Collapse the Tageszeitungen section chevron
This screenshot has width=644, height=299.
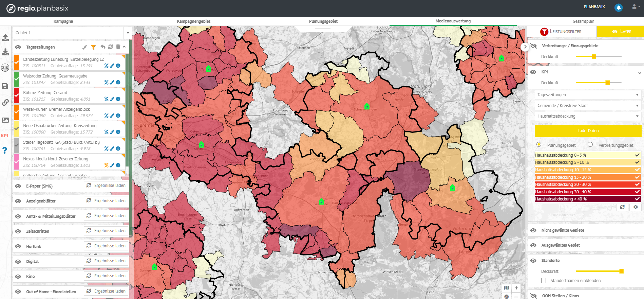[x=124, y=47]
